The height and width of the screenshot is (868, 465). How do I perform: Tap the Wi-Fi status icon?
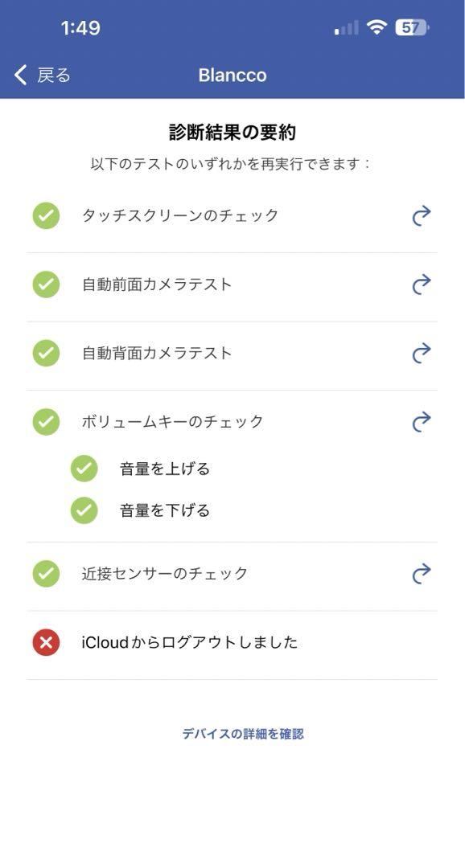coord(377,27)
